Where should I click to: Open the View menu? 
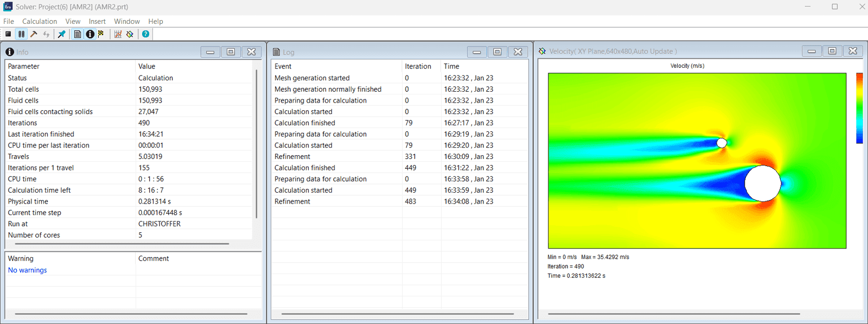[x=73, y=21]
